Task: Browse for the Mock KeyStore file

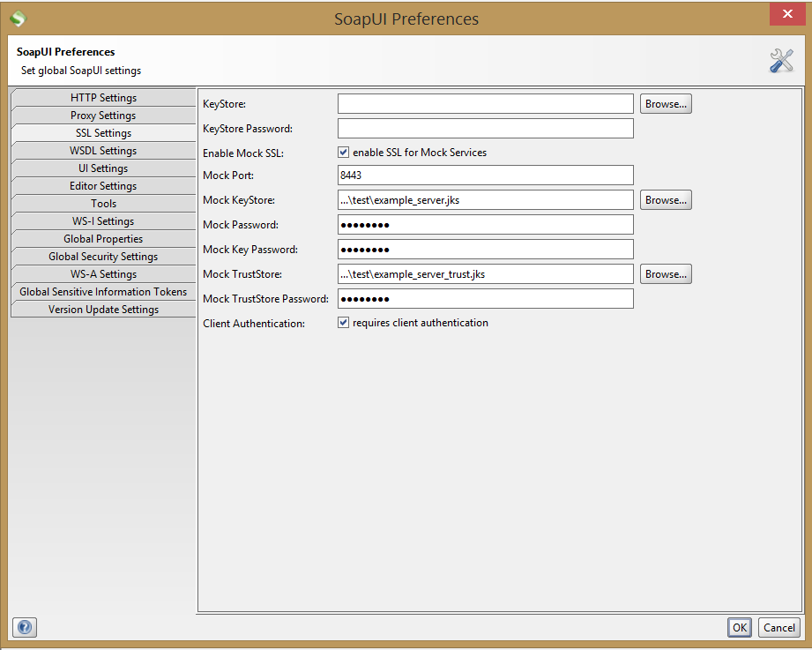Action: point(666,200)
